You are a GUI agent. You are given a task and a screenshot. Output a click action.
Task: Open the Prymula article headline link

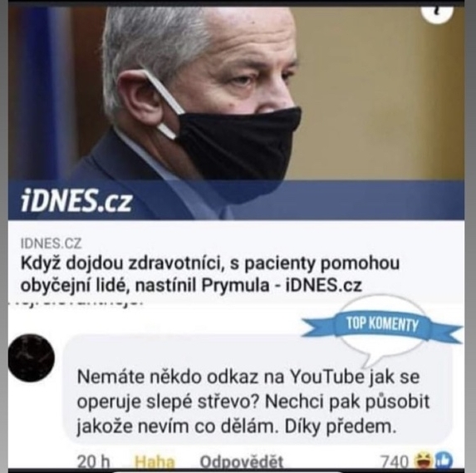(x=209, y=273)
